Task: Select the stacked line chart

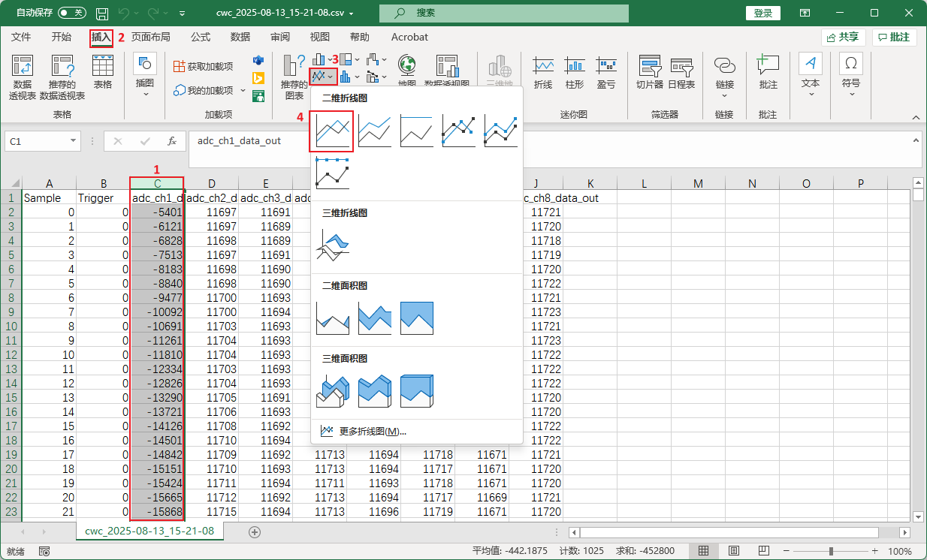Action: point(374,131)
